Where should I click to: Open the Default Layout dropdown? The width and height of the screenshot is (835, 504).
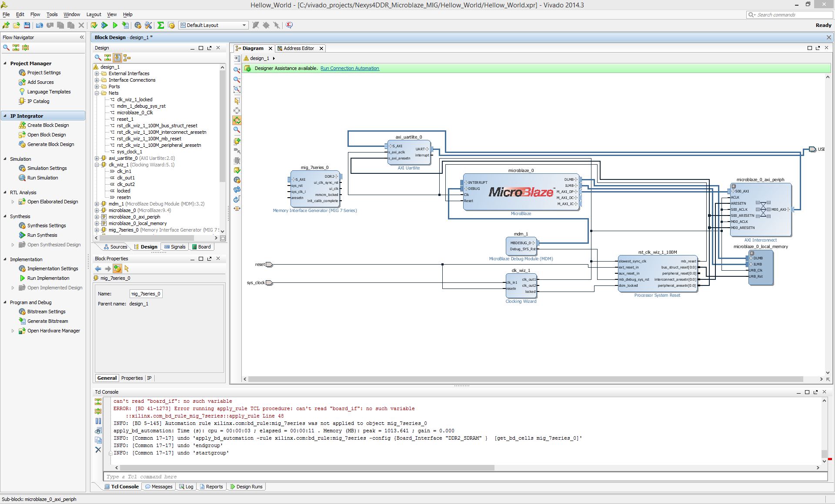click(x=214, y=25)
